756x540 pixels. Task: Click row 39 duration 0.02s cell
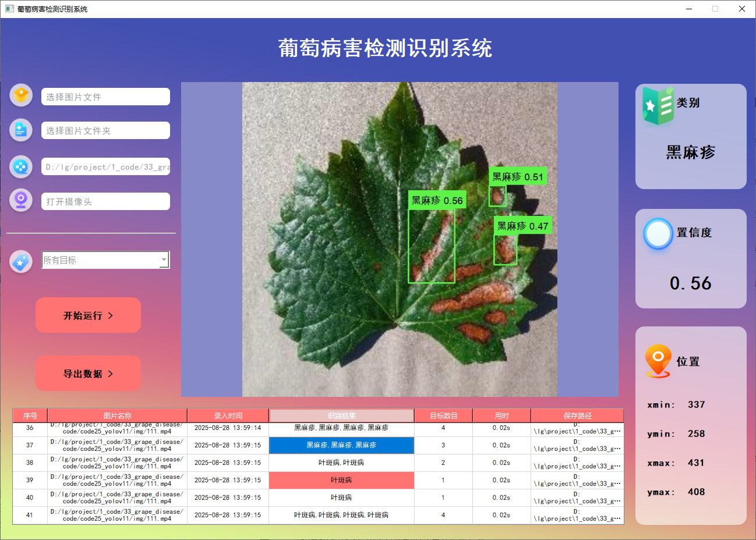pyautogui.click(x=501, y=480)
